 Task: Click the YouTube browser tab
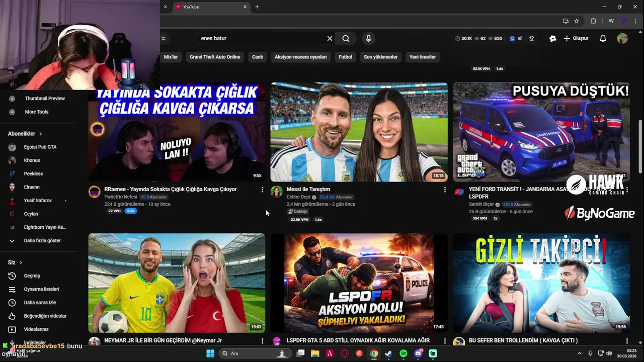tap(211, 7)
